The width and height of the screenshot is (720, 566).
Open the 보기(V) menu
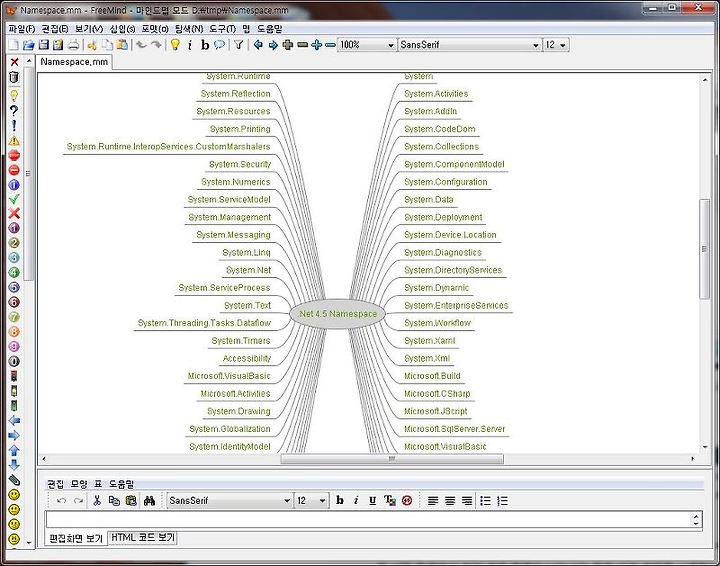(x=89, y=29)
